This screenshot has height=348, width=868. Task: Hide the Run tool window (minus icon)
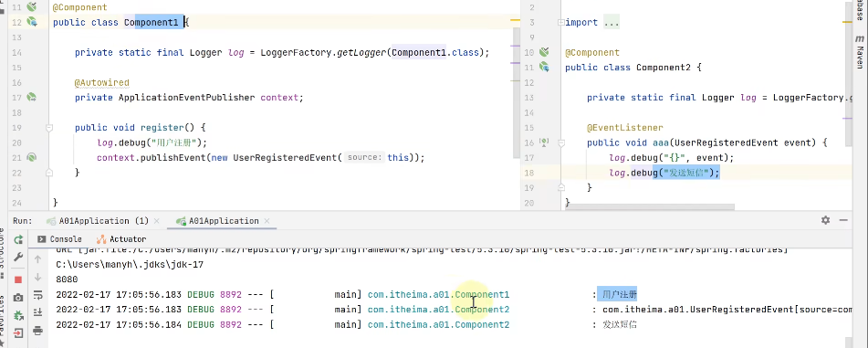point(843,220)
